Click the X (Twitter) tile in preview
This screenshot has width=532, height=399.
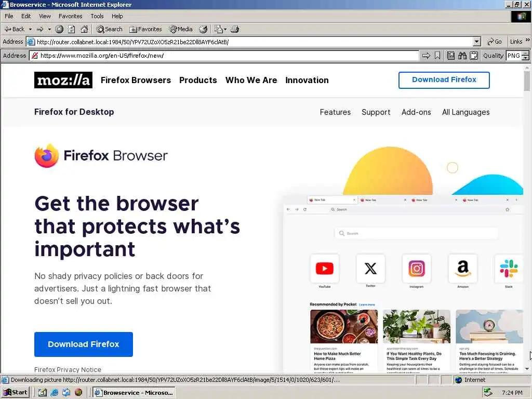[370, 269]
